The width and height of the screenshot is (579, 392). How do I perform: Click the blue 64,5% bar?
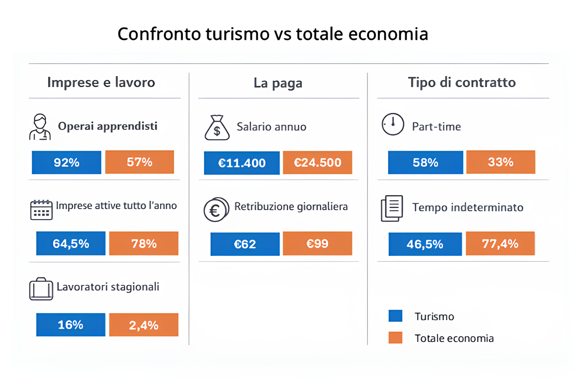pyautogui.click(x=71, y=244)
